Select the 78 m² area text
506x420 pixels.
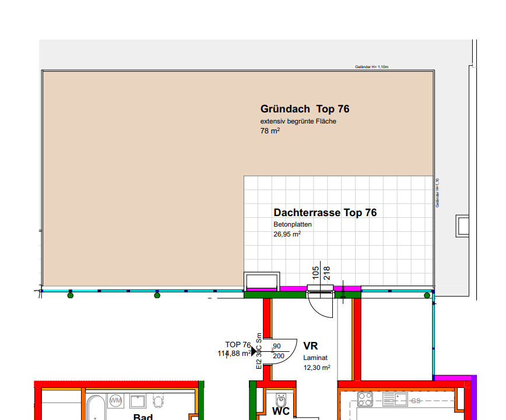(270, 132)
